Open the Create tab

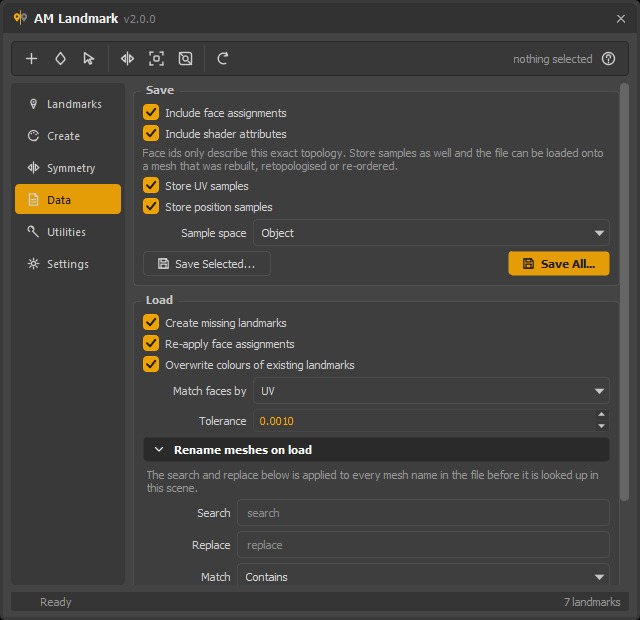pyautogui.click(x=68, y=136)
